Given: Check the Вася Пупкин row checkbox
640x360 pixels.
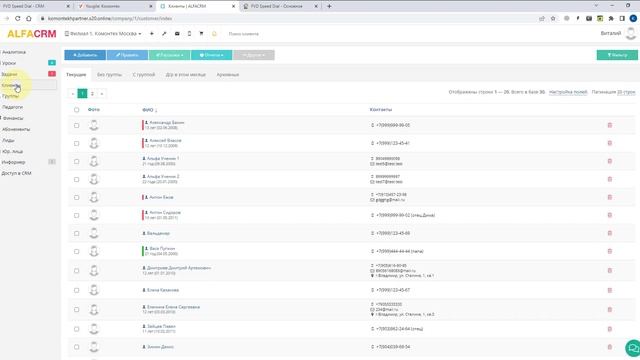Looking at the screenshot, I should 76,251.
